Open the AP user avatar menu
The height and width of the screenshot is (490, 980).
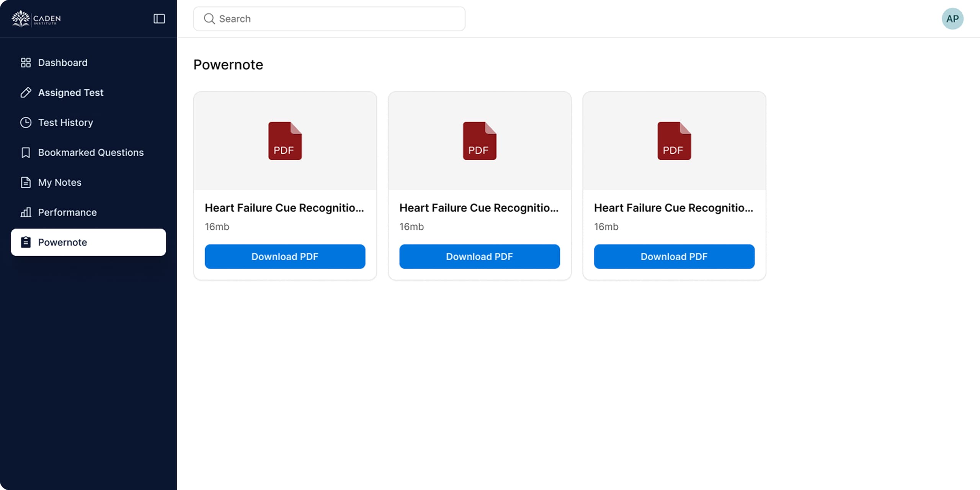[952, 19]
